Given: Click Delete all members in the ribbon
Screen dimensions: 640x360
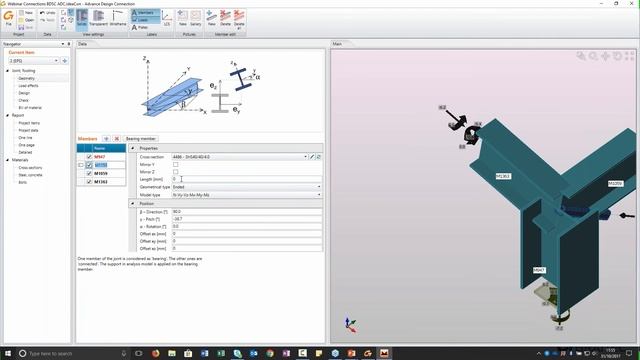Looking at the screenshot, I should [x=239, y=20].
